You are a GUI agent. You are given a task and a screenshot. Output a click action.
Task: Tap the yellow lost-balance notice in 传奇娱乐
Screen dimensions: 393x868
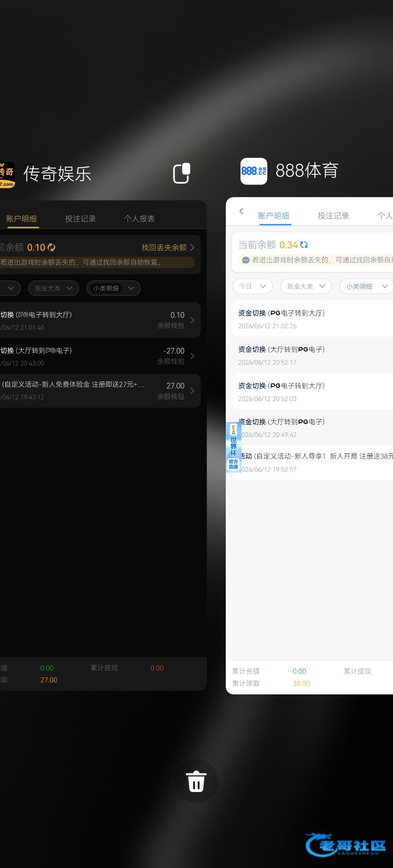(x=97, y=262)
